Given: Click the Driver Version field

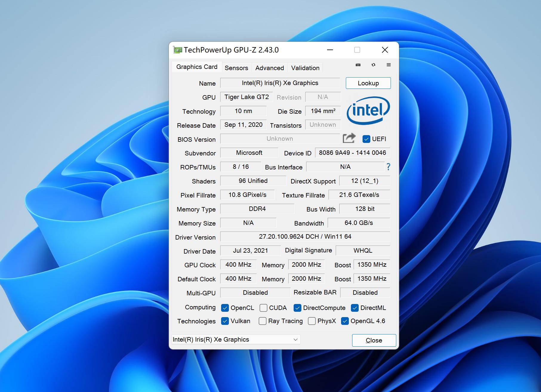Looking at the screenshot, I should tap(305, 237).
